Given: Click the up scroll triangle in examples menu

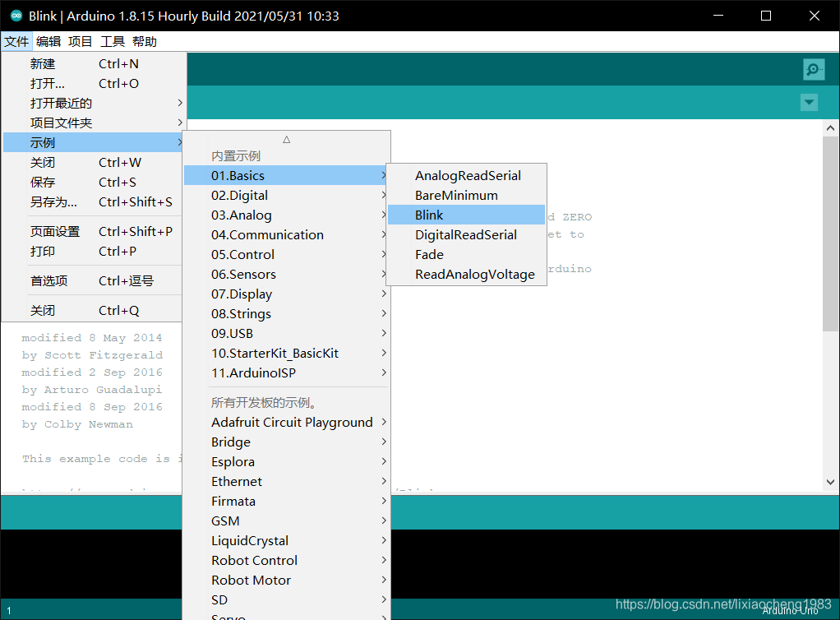Looking at the screenshot, I should click(x=287, y=139).
